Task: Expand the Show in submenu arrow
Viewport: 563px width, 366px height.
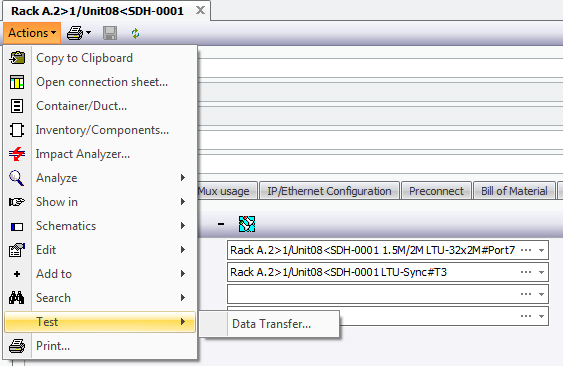Action: pos(183,201)
